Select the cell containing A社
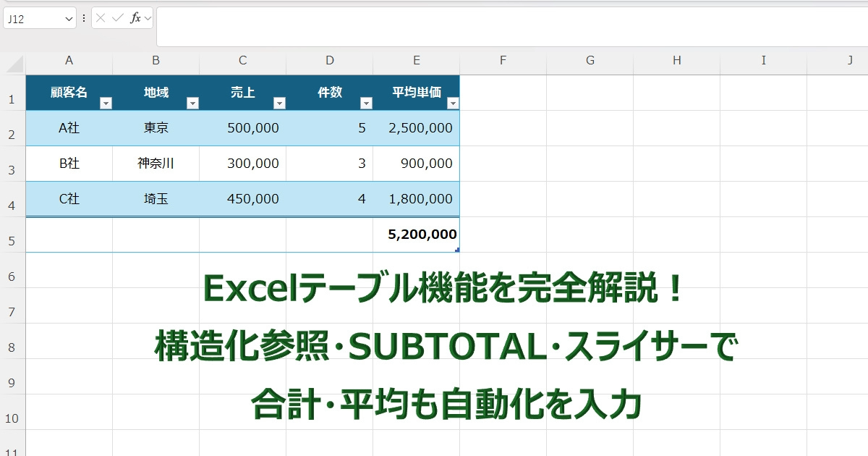This screenshot has width=868, height=456. tap(69, 127)
